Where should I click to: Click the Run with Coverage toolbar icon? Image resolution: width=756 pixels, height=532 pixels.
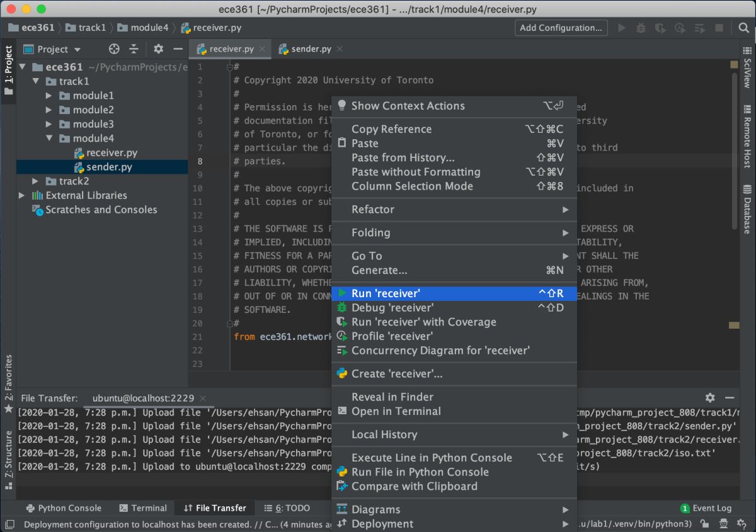pyautogui.click(x=660, y=28)
